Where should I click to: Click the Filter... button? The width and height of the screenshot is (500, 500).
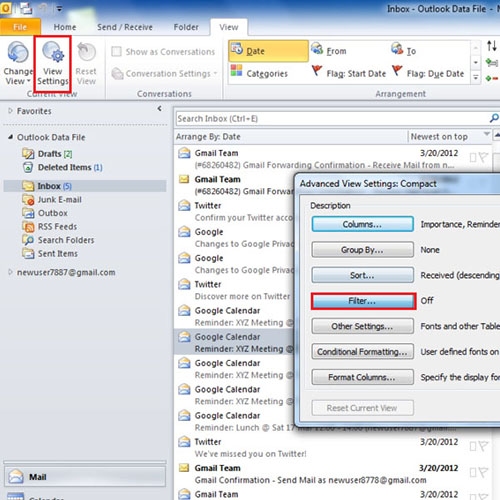363,301
